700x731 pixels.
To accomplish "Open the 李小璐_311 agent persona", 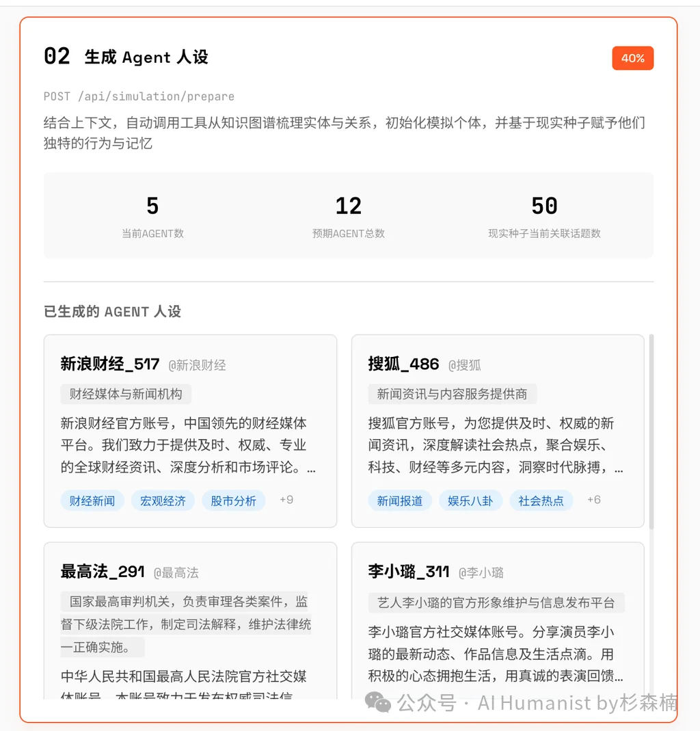I will [408, 572].
